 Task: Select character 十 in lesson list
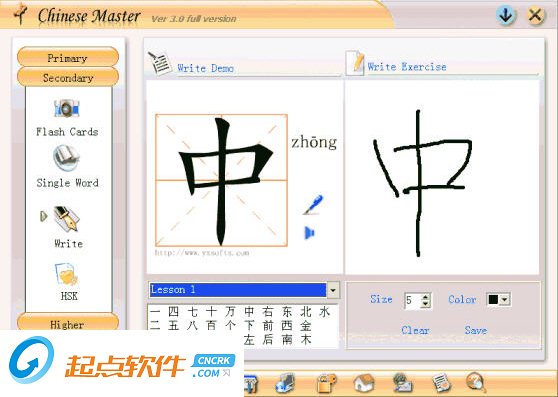coord(211,312)
